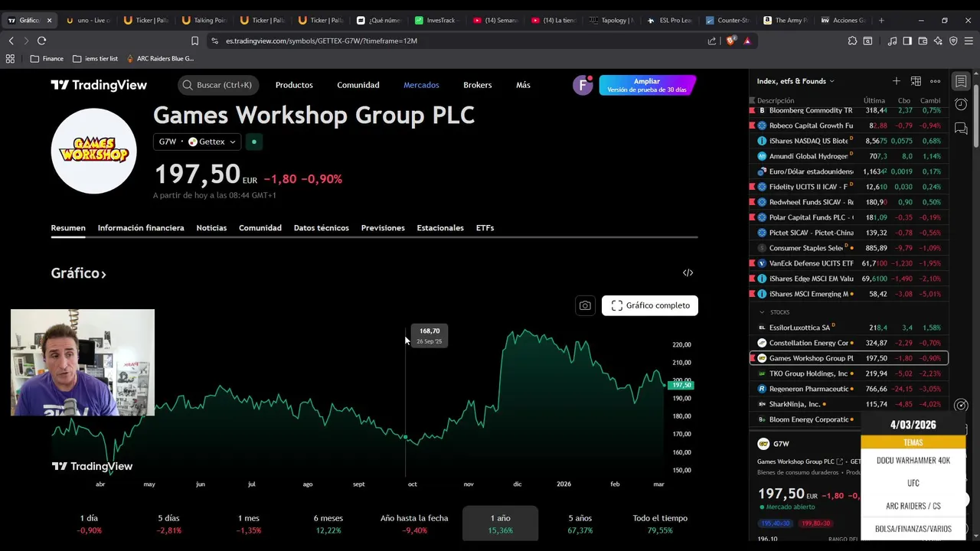Click the TradingView logo in header
Image resolution: width=980 pixels, height=551 pixels.
coord(99,85)
